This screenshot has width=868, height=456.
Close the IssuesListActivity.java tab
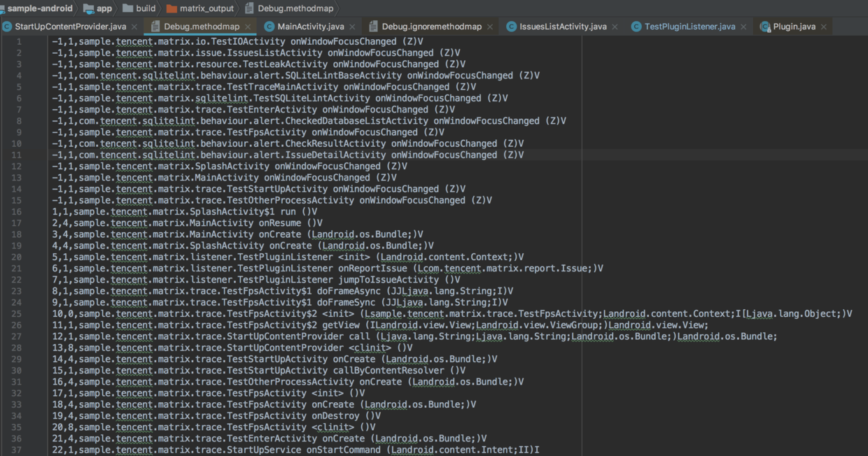point(615,27)
